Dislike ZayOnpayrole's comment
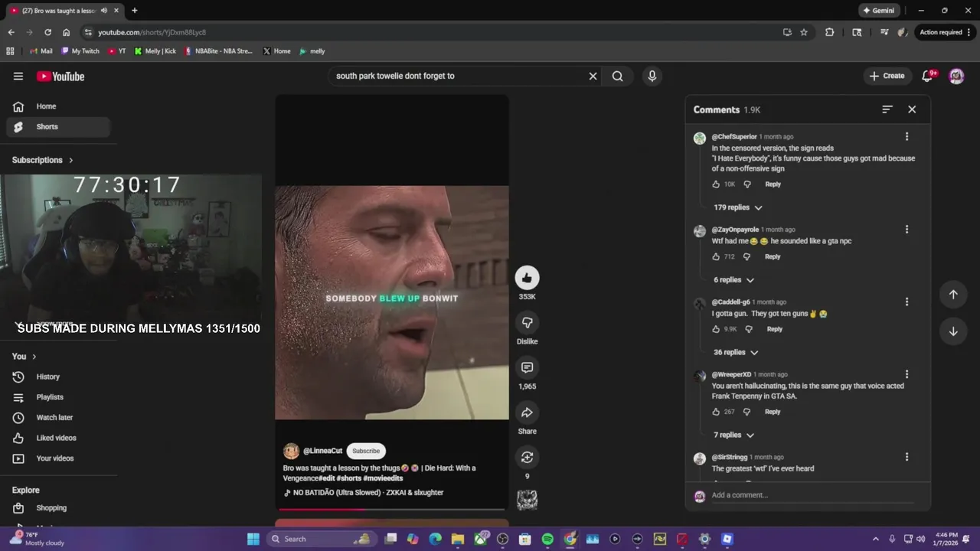 [x=746, y=257]
